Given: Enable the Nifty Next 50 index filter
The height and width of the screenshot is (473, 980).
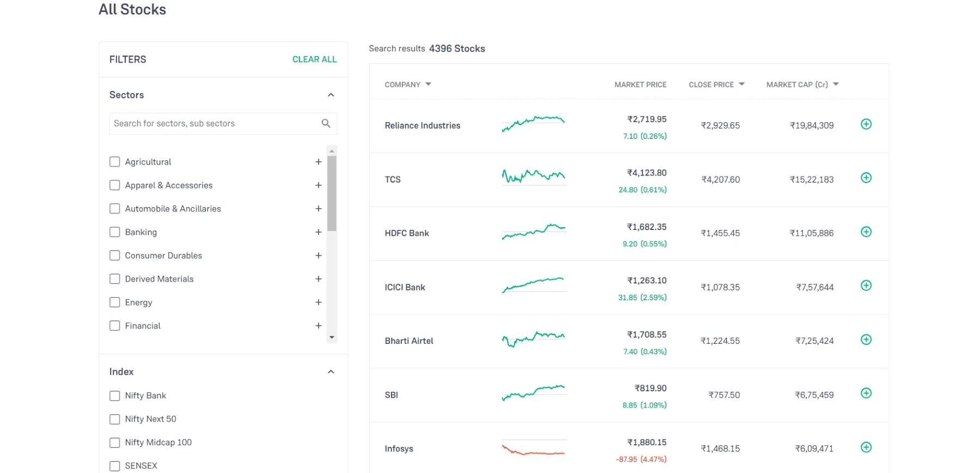Looking at the screenshot, I should [x=114, y=419].
